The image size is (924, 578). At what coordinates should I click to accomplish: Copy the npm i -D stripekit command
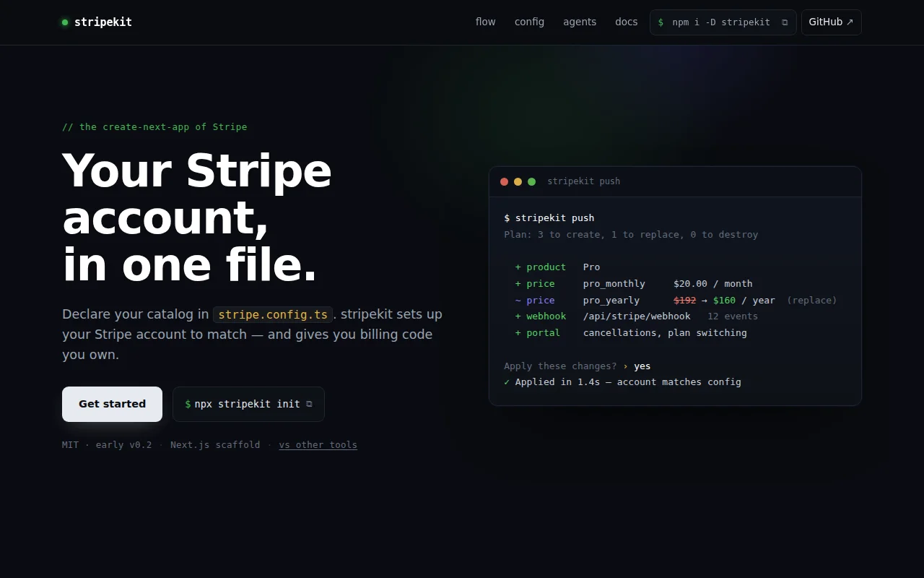coord(785,22)
